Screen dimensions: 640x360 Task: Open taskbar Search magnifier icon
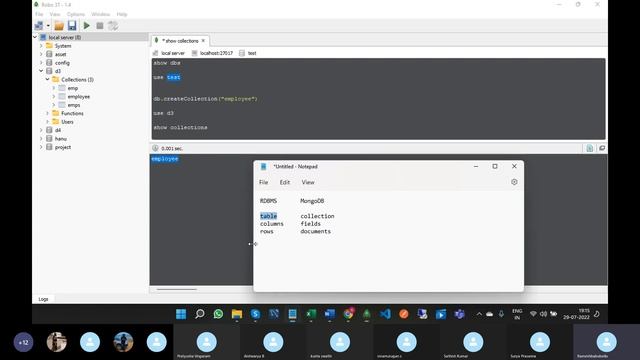(x=200, y=314)
